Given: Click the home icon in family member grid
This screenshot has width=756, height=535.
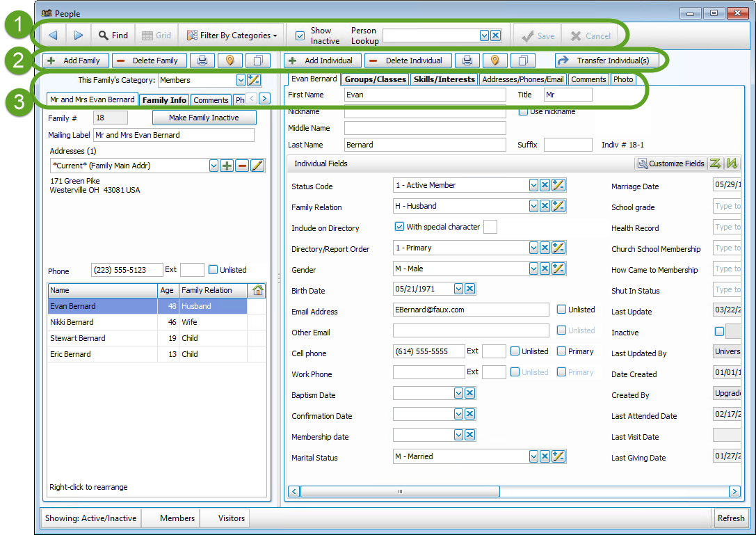Looking at the screenshot, I should 258,290.
